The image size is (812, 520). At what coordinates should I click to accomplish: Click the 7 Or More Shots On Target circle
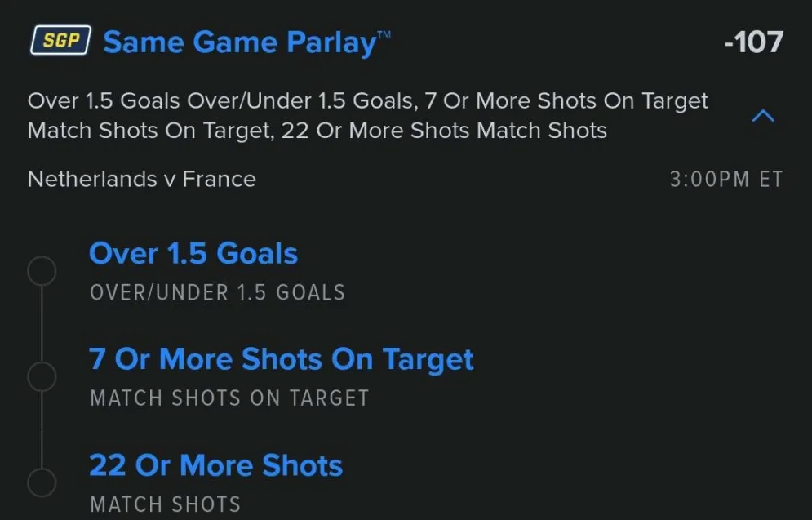pos(42,377)
